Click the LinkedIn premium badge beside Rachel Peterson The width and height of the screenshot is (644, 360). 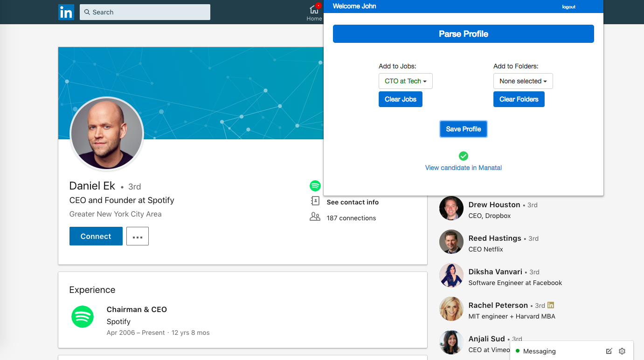click(551, 305)
